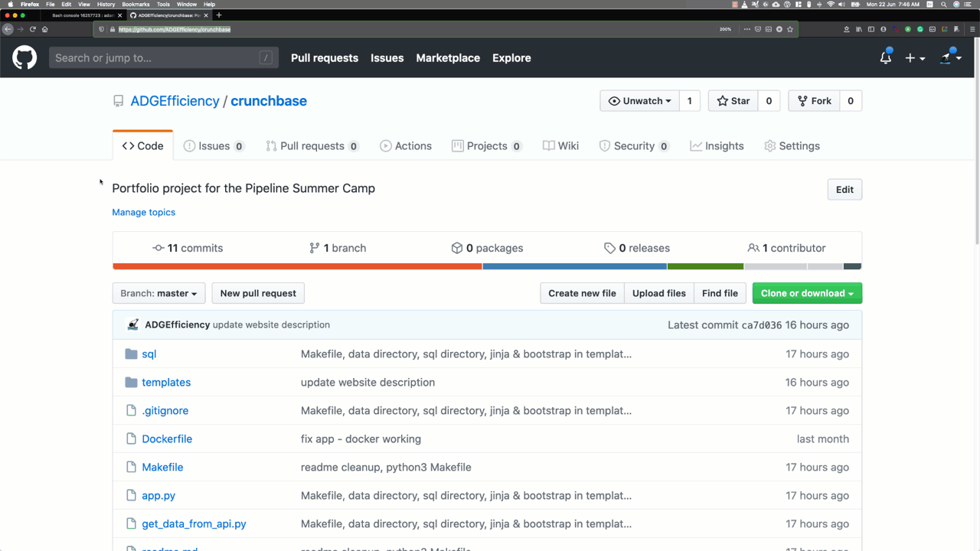Expand the Clone or download dropdown
Image resolution: width=980 pixels, height=551 pixels.
[x=807, y=293]
